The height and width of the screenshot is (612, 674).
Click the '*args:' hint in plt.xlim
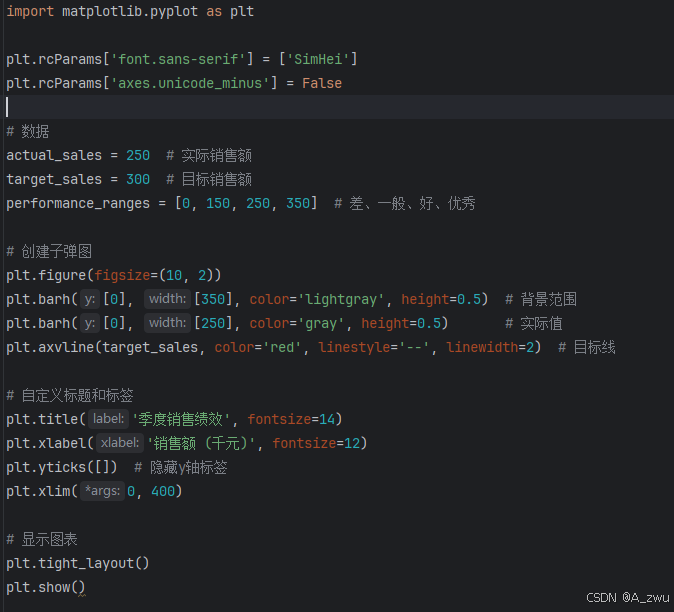point(102,491)
